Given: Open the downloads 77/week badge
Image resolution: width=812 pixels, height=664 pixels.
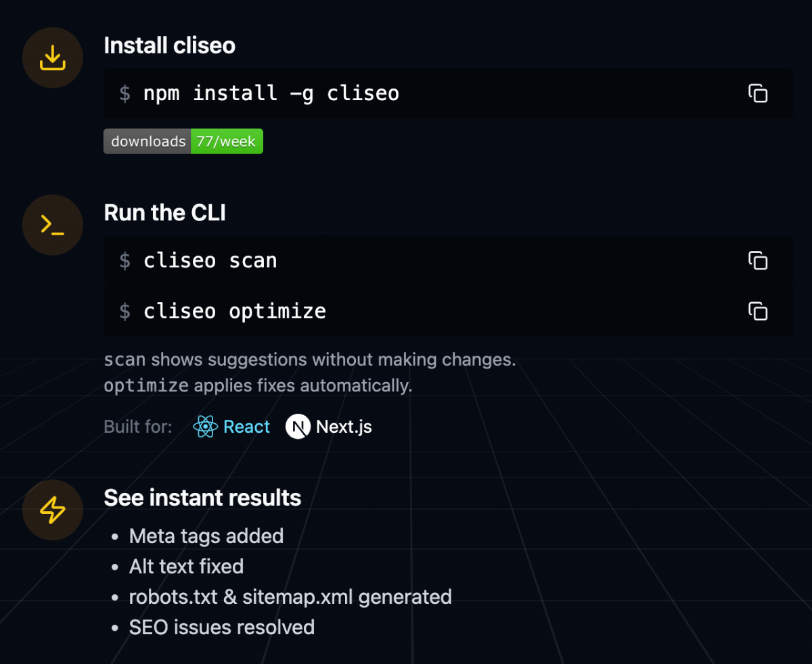Looking at the screenshot, I should pyautogui.click(x=183, y=141).
